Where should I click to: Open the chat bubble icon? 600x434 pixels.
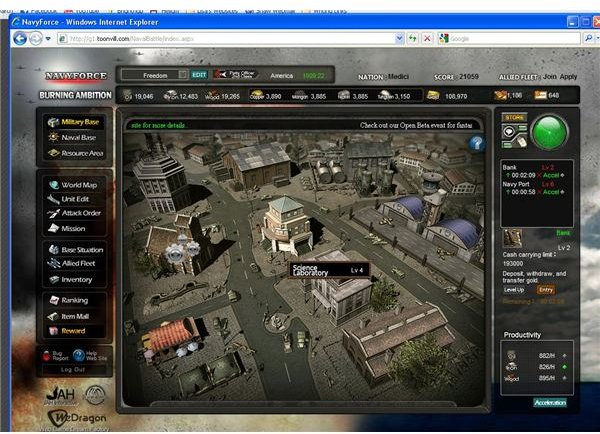tap(509, 132)
